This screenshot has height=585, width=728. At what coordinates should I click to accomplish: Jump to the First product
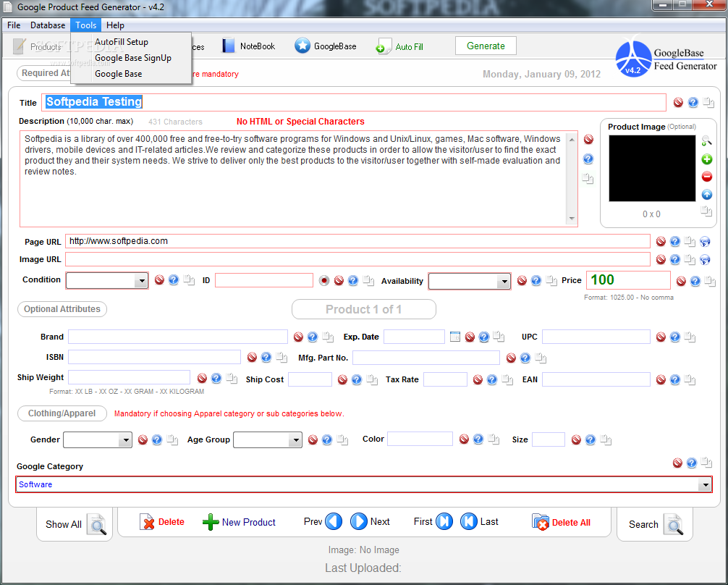point(433,521)
